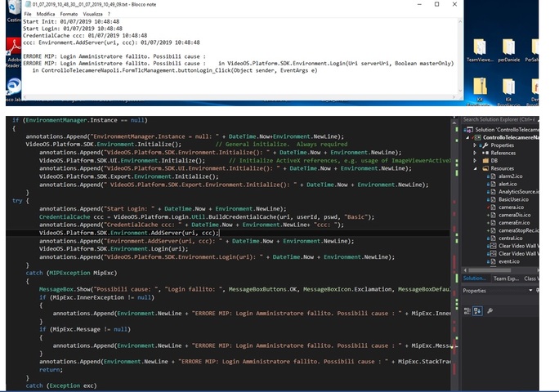Expand the Properties node in solution tree
Image resolution: width=559 pixels, height=392 pixels.
(475, 145)
